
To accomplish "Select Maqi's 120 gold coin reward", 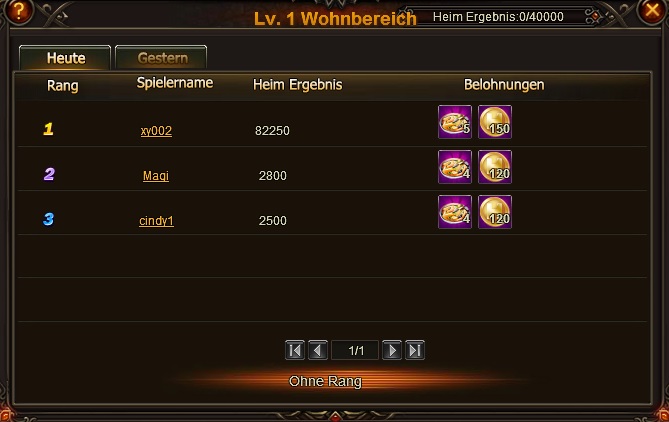I will coord(495,167).
